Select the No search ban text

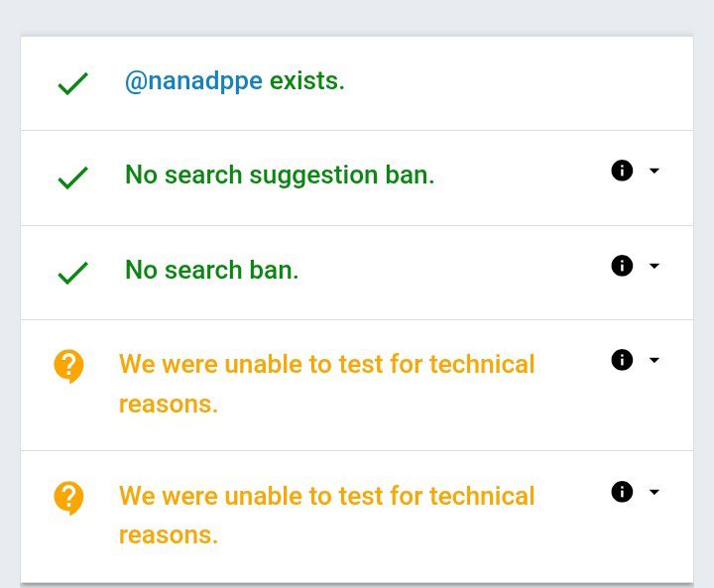212,270
